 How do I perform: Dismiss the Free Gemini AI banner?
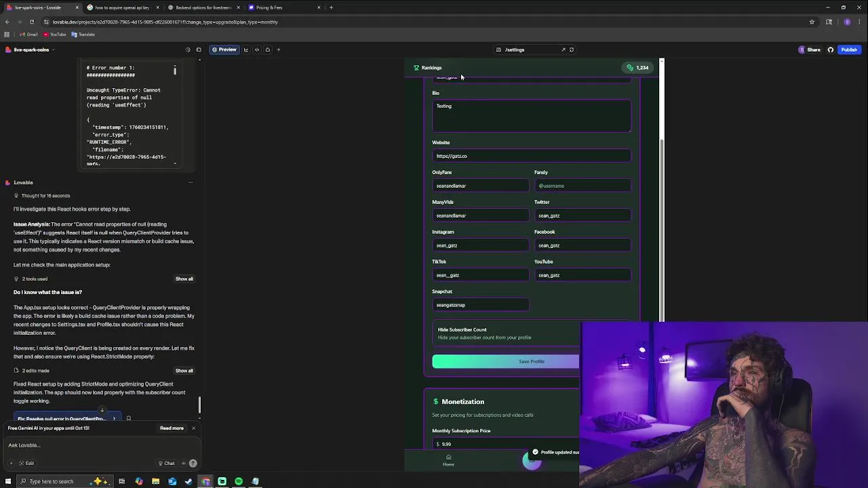pos(193,428)
